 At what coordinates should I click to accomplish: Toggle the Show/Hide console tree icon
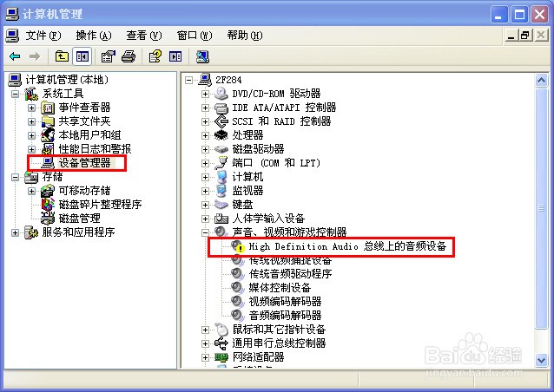(82, 56)
